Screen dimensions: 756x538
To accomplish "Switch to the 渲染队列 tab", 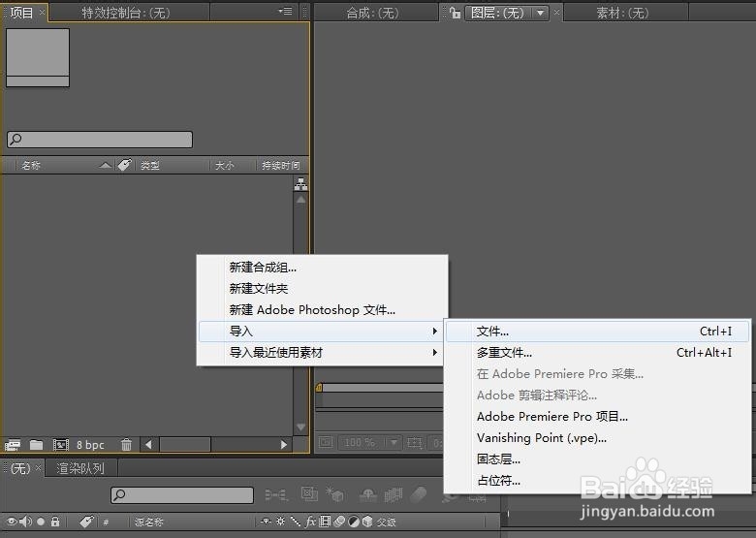I will (x=80, y=468).
